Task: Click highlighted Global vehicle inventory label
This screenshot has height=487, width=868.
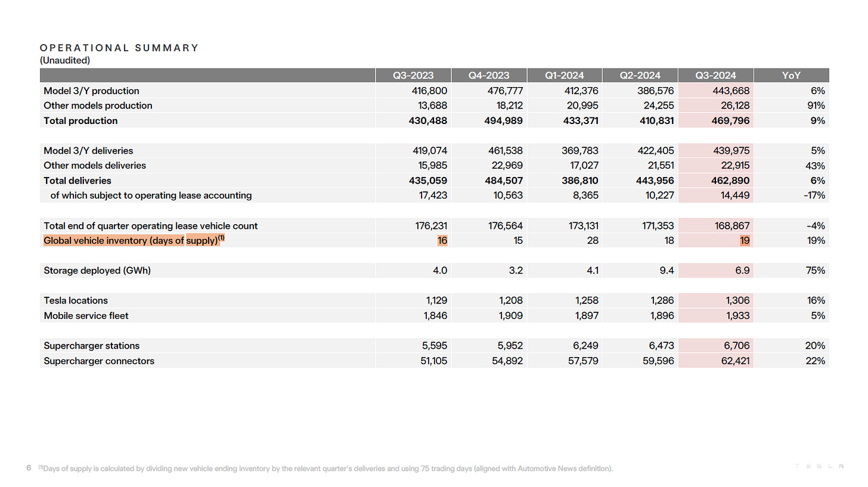Action: (134, 240)
